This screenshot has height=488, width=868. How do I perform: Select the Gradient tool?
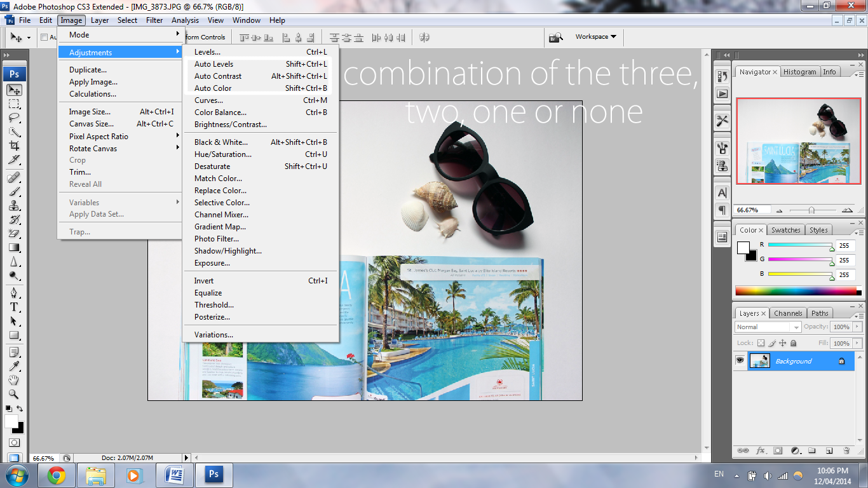pyautogui.click(x=14, y=248)
